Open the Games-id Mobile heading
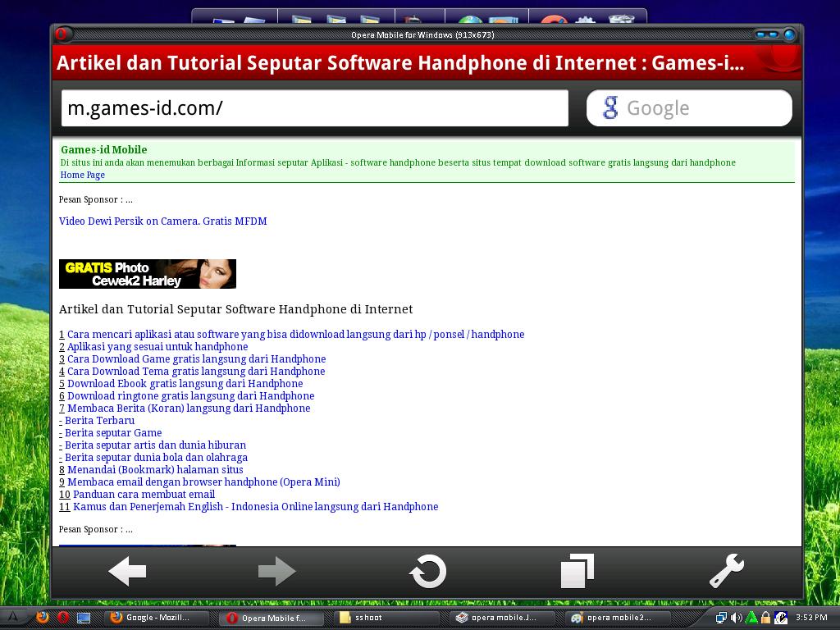 [104, 149]
